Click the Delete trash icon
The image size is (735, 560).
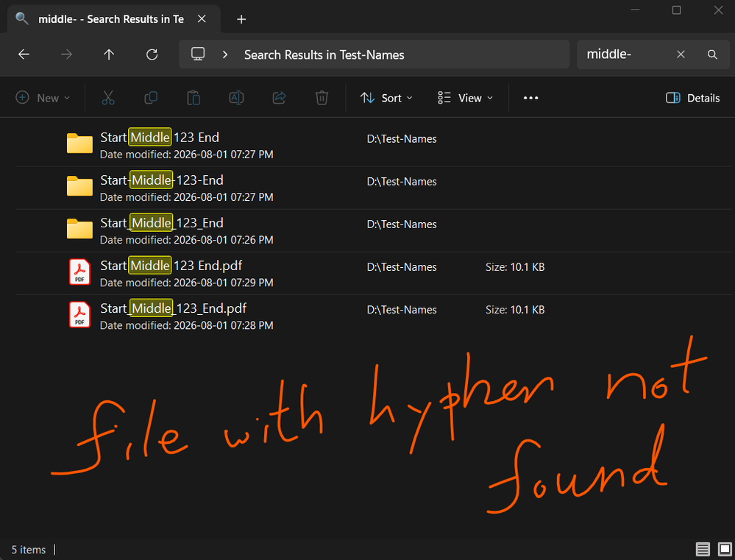[322, 98]
